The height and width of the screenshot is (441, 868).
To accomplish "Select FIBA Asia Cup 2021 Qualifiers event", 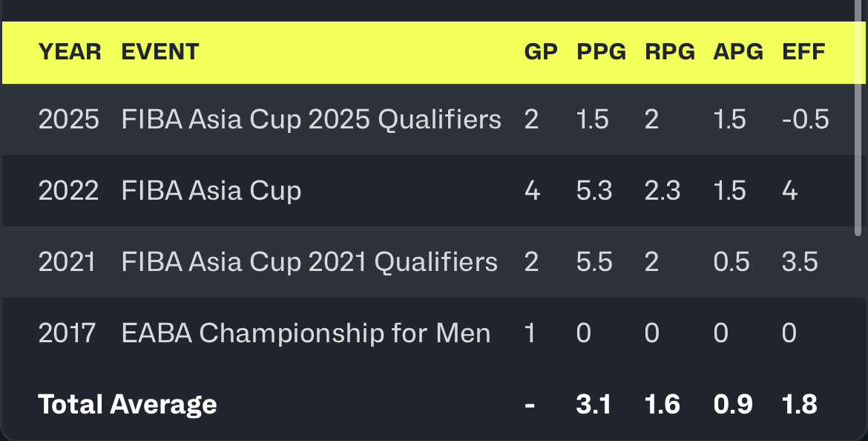I will tap(309, 262).
